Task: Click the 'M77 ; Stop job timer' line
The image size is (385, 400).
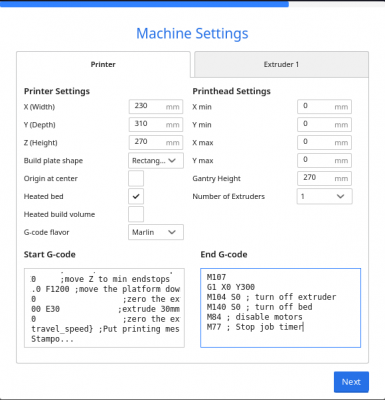Action: [x=255, y=327]
